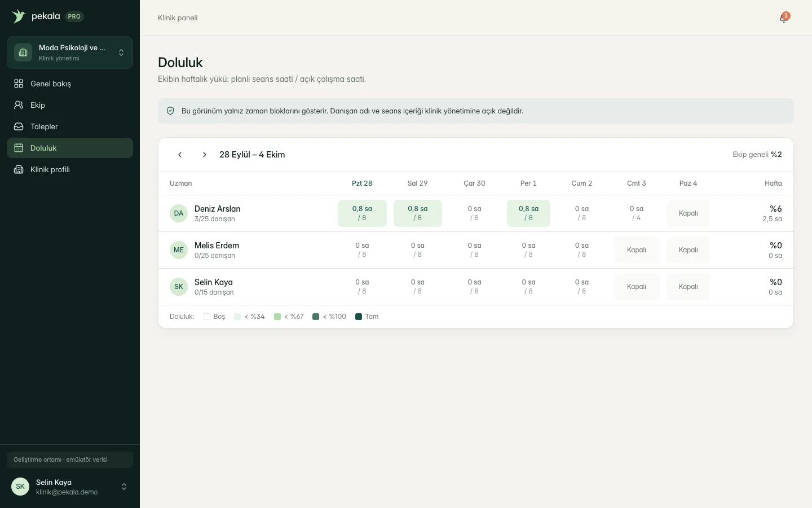Click the Tam legend swatch
This screenshot has width=812, height=508.
point(359,317)
